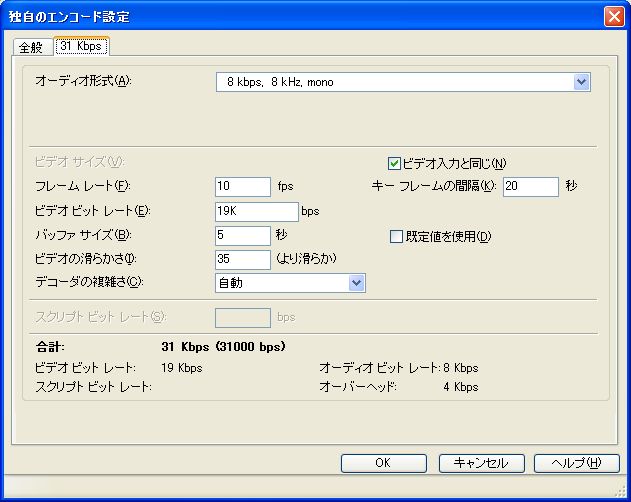631x502 pixels.
Task: Click the ビデオの滑らかさ field showing 35
Action: point(242,259)
